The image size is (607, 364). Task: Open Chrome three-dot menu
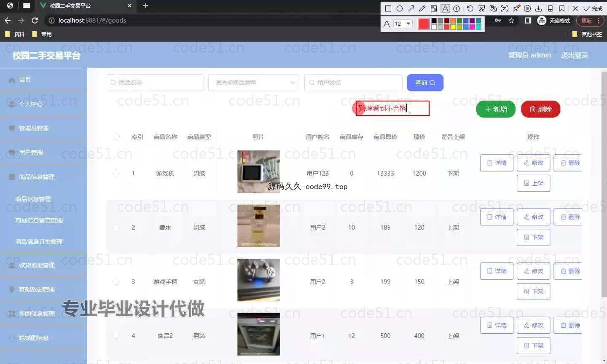coord(599,20)
